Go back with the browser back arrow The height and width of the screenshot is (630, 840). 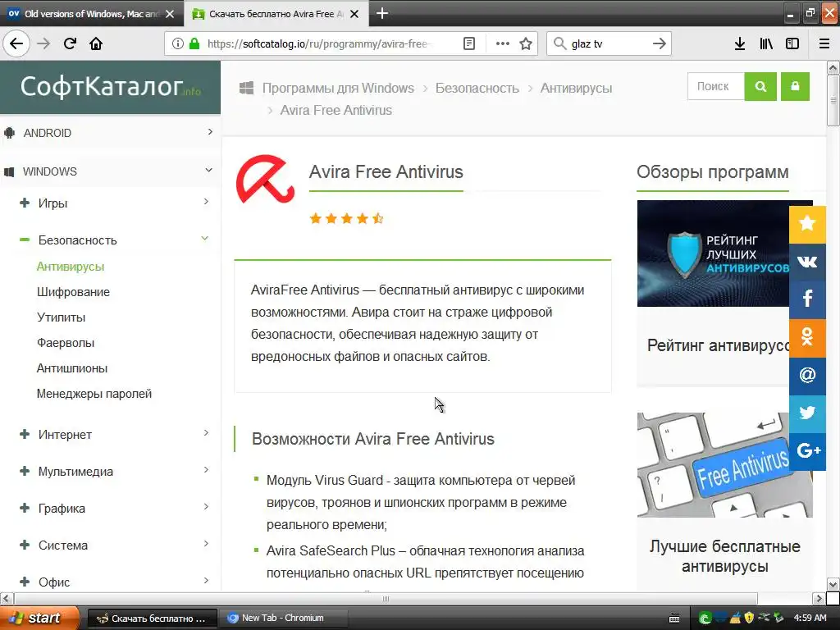(16, 43)
